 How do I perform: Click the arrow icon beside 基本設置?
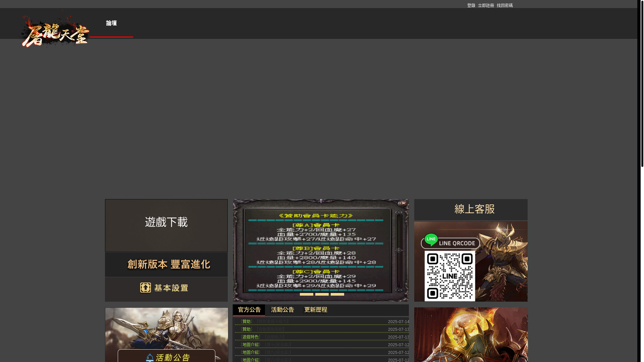(x=146, y=288)
